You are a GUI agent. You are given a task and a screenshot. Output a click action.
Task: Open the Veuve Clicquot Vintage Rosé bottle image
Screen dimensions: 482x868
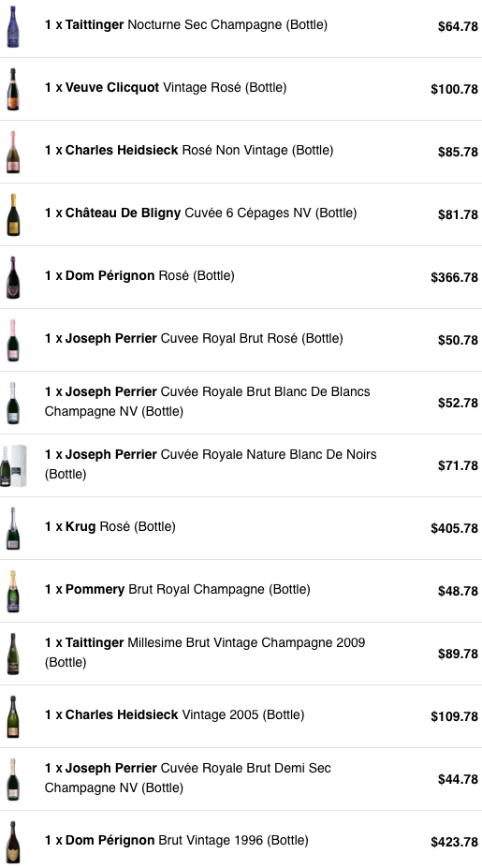[x=13, y=89]
